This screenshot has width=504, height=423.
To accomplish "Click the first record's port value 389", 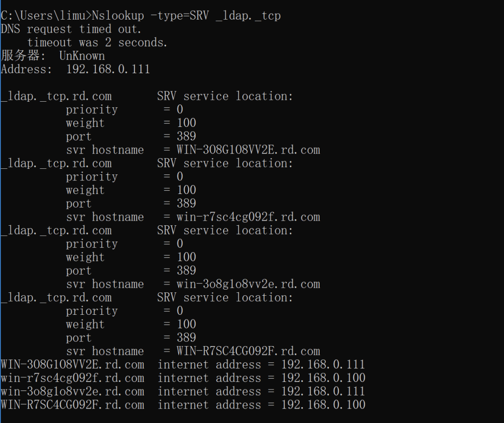I will (186, 136).
